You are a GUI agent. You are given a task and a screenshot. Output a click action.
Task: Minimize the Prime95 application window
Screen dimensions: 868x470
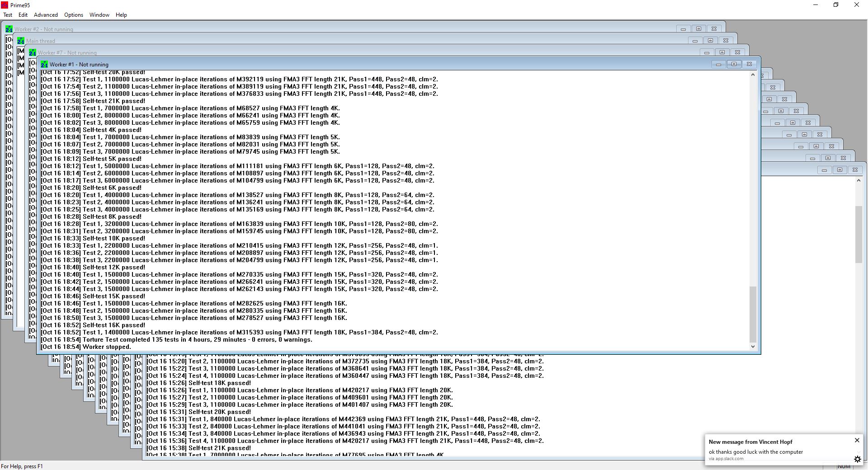[x=816, y=5]
